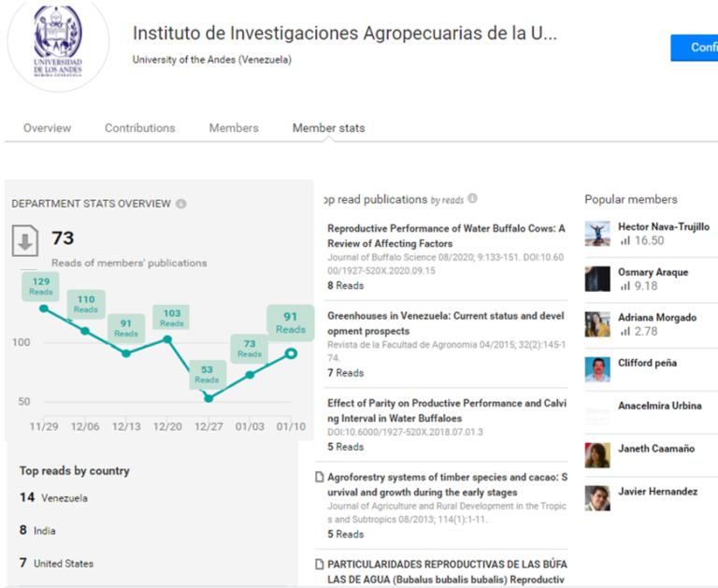Open Adriana Morgado's profile
The height and width of the screenshot is (588, 718).
click(657, 317)
